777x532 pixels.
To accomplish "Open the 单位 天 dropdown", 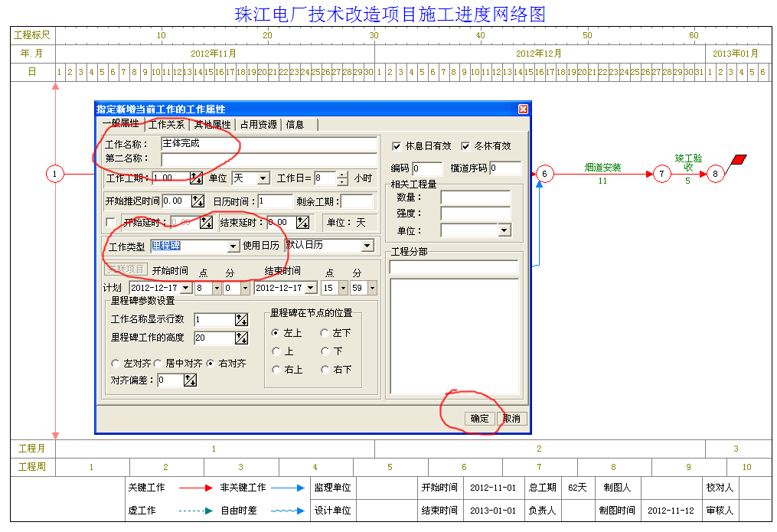I will pos(263,178).
